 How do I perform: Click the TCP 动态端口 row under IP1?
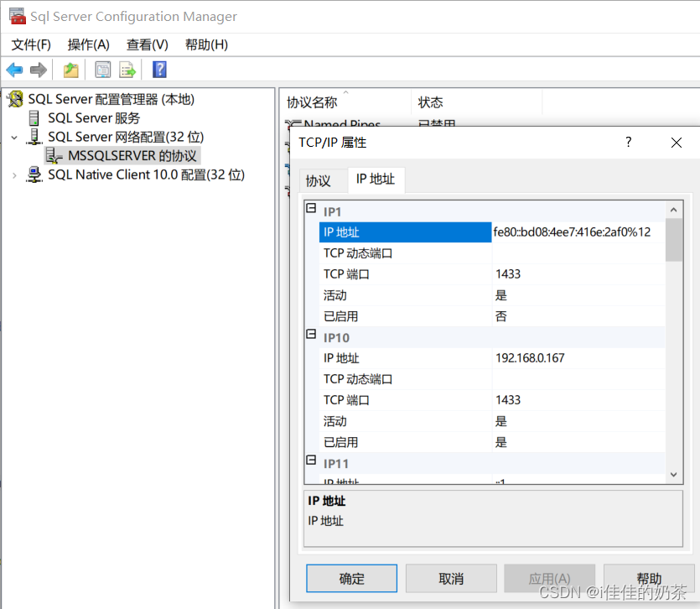pos(492,253)
